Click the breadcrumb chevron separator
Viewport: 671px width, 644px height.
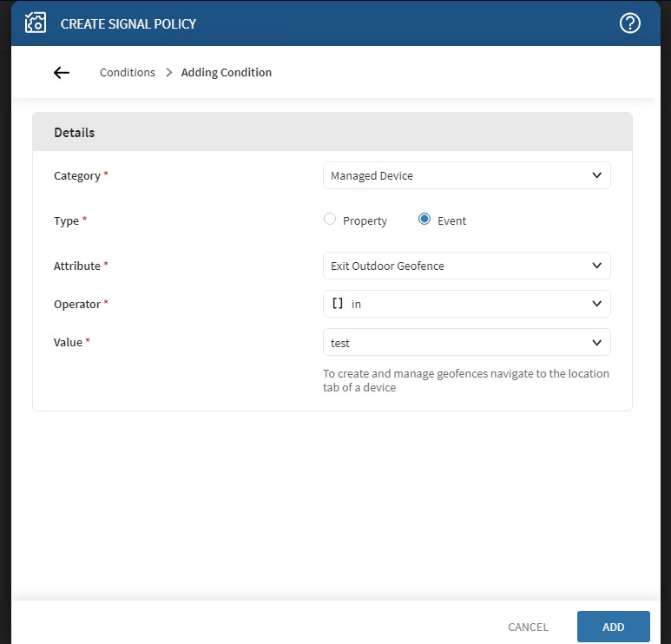(168, 73)
